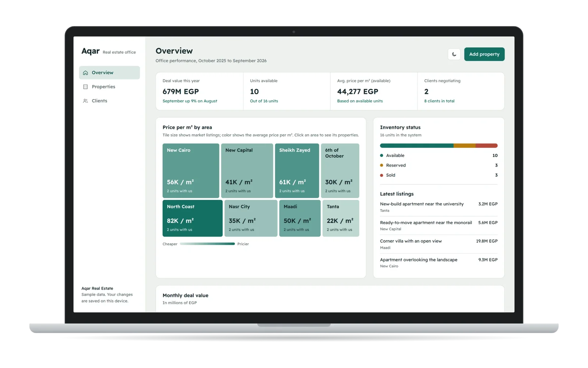This screenshot has width=588, height=368.
Task: Click the '8 clients in total' text
Action: coord(439,101)
